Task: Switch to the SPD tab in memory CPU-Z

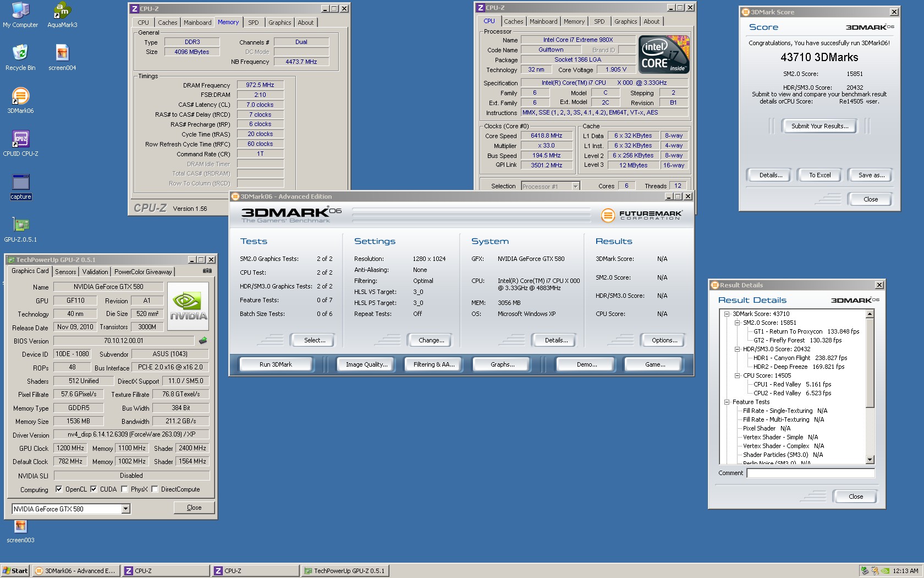Action: pyautogui.click(x=253, y=23)
